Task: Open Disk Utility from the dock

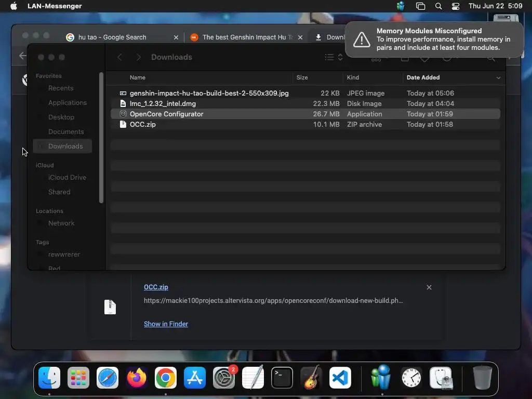Action: [441, 378]
